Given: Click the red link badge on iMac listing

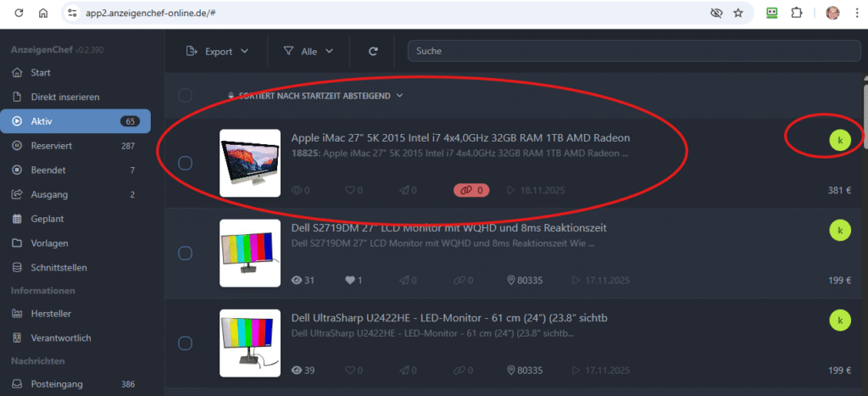Looking at the screenshot, I should 471,190.
